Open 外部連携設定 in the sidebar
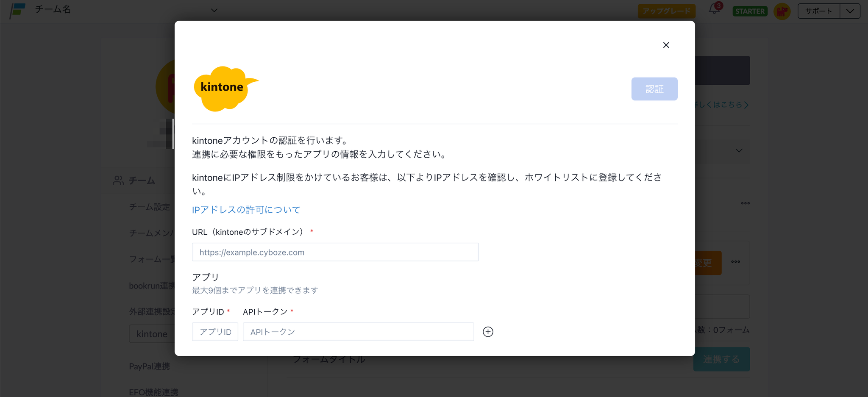The width and height of the screenshot is (868, 397). [152, 311]
